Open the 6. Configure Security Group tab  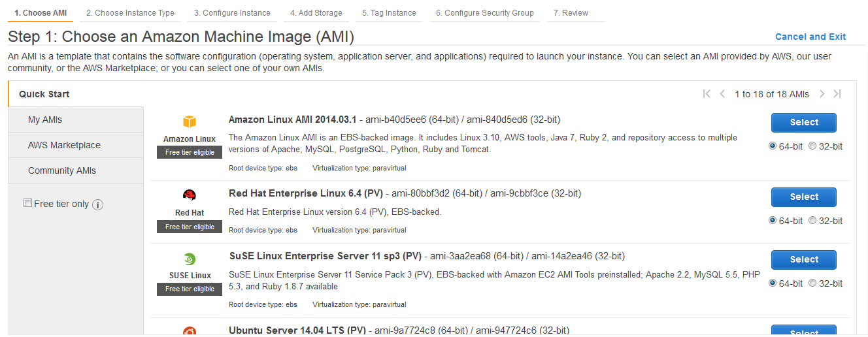(485, 13)
